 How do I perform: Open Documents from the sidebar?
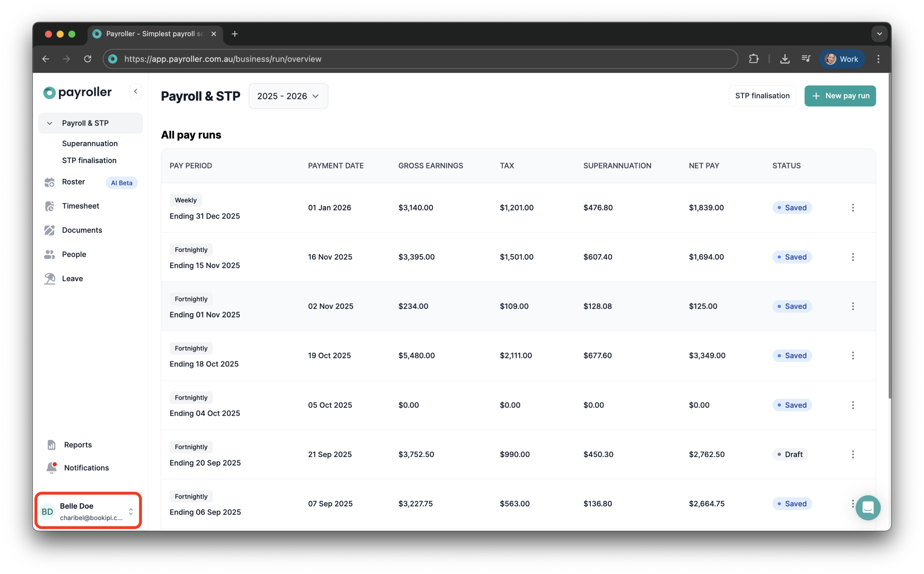coord(50,230)
